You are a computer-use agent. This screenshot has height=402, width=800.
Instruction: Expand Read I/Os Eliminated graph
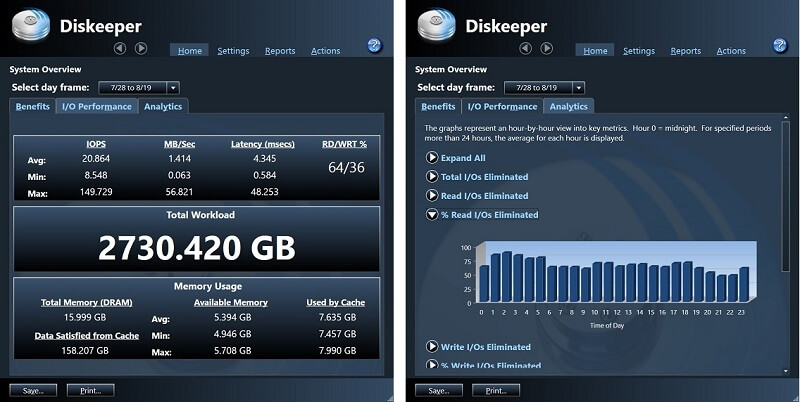point(477,195)
